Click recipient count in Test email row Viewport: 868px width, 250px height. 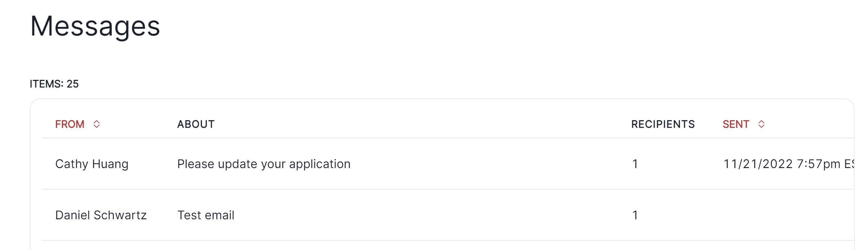point(635,215)
